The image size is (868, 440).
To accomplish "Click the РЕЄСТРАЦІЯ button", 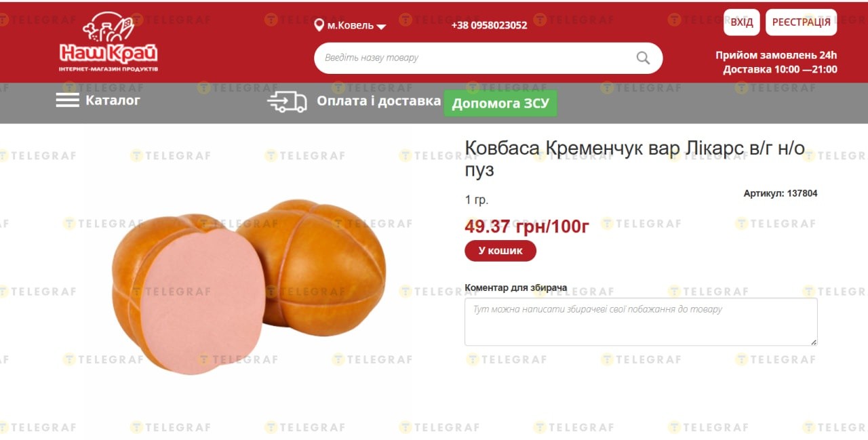I will pos(801,22).
